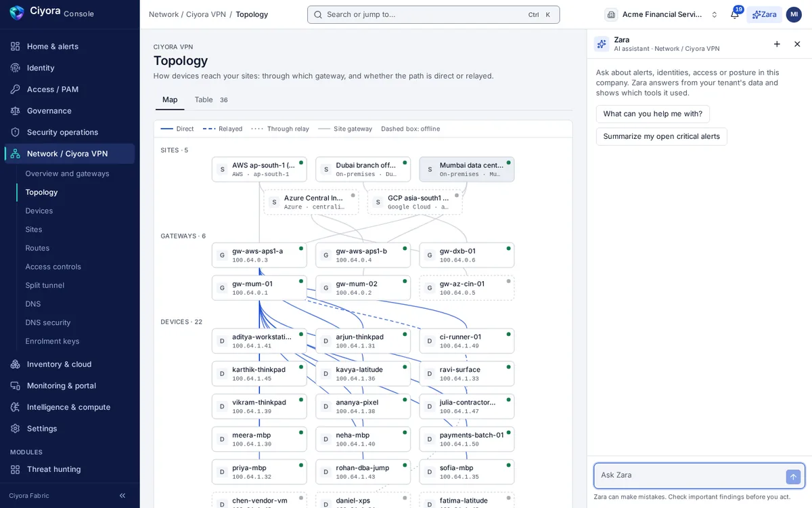Open Access / PAM key icon
Image resolution: width=812 pixels, height=508 pixels.
(16, 89)
